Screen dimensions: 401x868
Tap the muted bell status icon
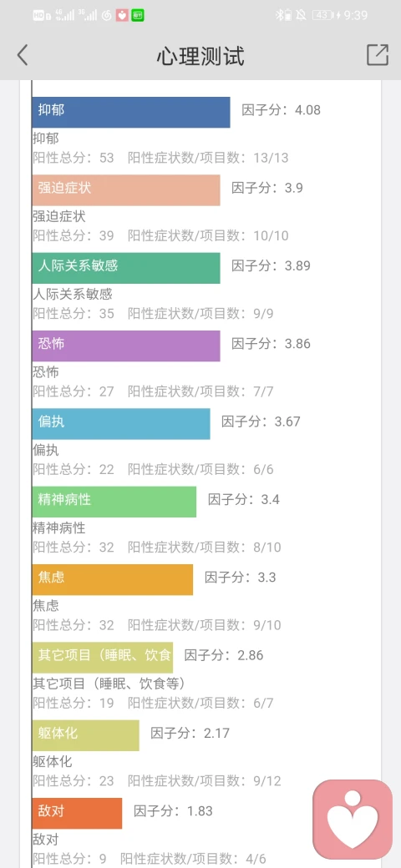coord(302,16)
